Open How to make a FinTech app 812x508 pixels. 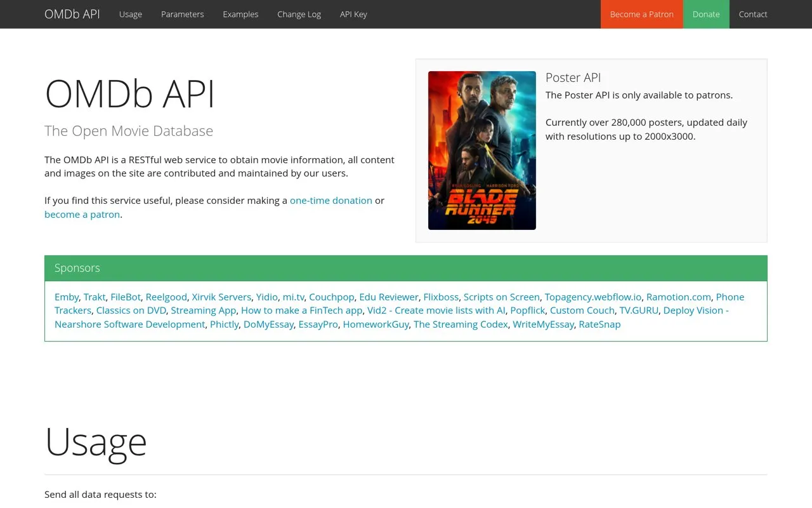click(x=302, y=311)
